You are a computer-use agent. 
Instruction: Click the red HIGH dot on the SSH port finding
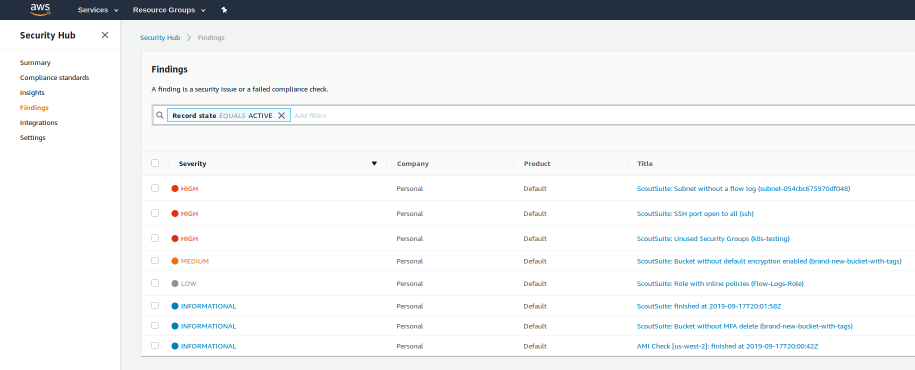(174, 214)
